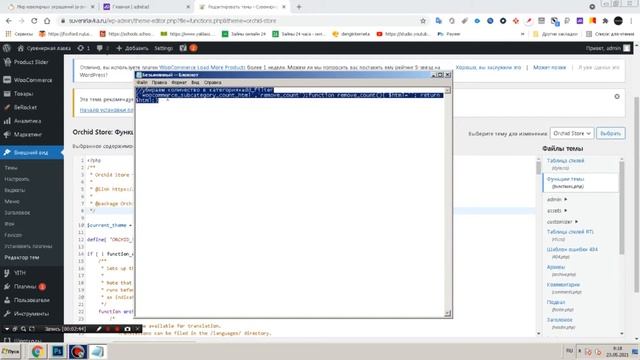Switch to the Главная adstat browser tab
Image resolution: width=640 pixels, height=360 pixels.
146,7
